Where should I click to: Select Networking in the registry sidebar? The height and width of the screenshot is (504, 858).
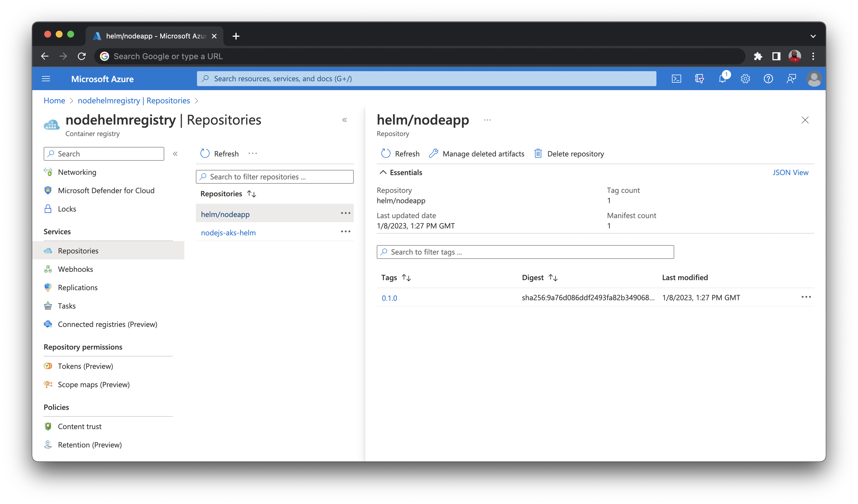click(77, 172)
